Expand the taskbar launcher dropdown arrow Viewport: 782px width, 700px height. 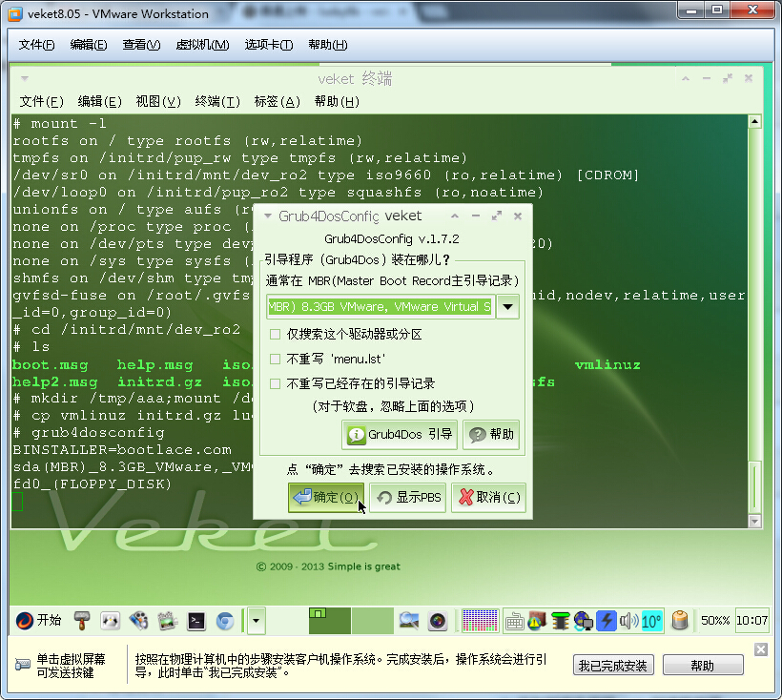[x=257, y=621]
